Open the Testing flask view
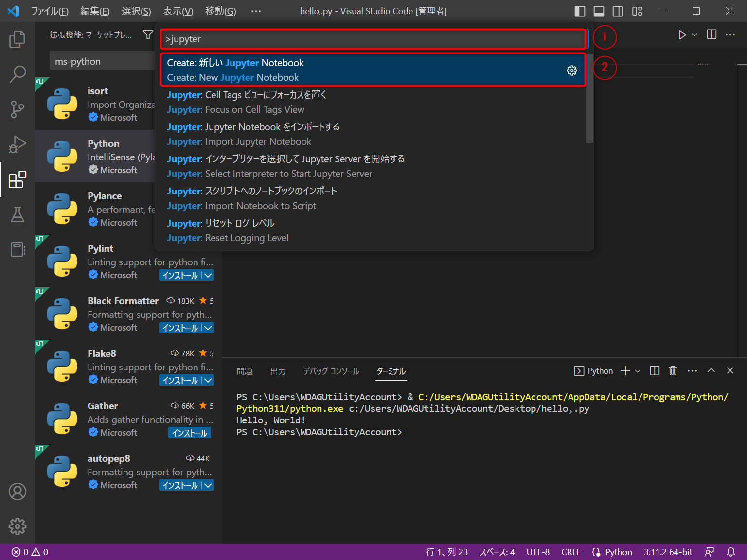The width and height of the screenshot is (747, 560). [18, 214]
